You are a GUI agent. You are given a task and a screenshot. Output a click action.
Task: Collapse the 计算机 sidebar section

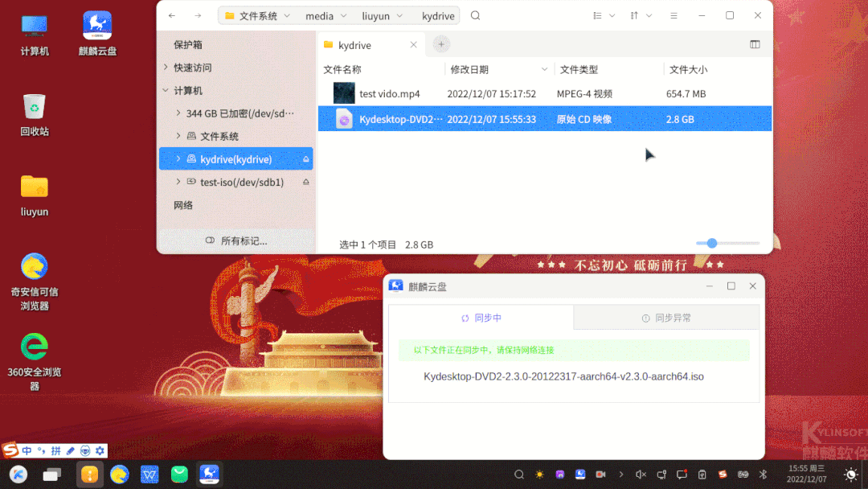(x=166, y=90)
